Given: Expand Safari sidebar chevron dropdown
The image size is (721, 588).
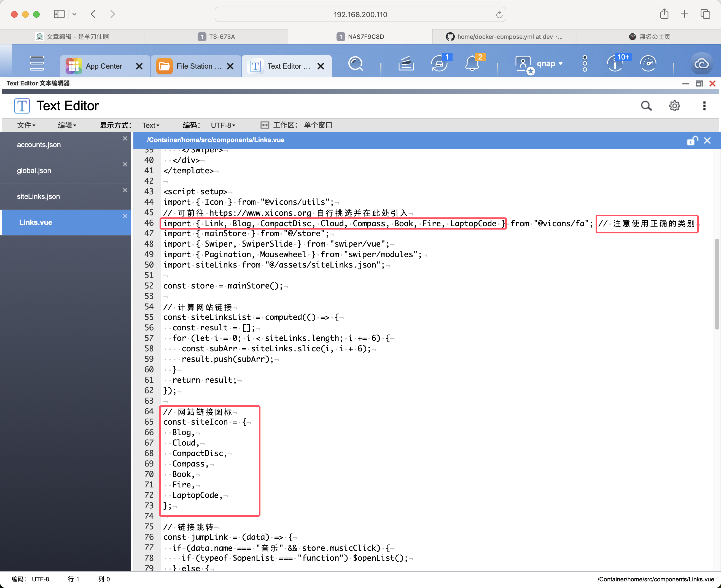Looking at the screenshot, I should tap(74, 14).
